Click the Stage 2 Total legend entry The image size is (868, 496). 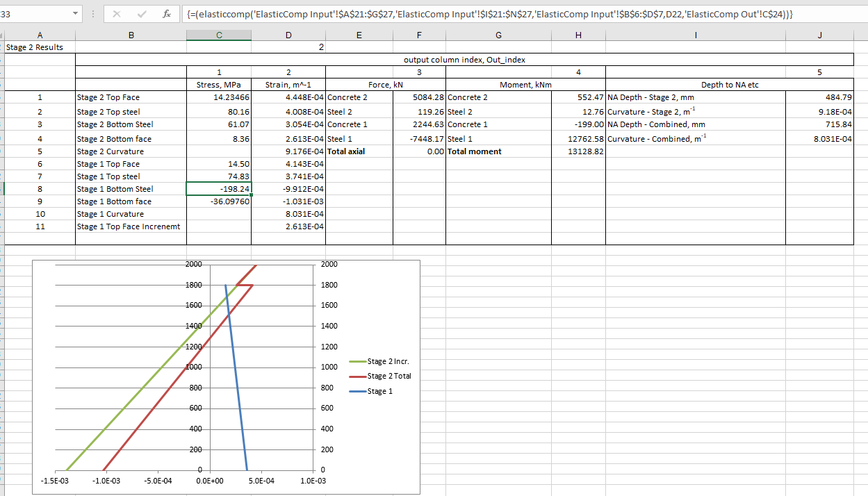[x=388, y=376]
